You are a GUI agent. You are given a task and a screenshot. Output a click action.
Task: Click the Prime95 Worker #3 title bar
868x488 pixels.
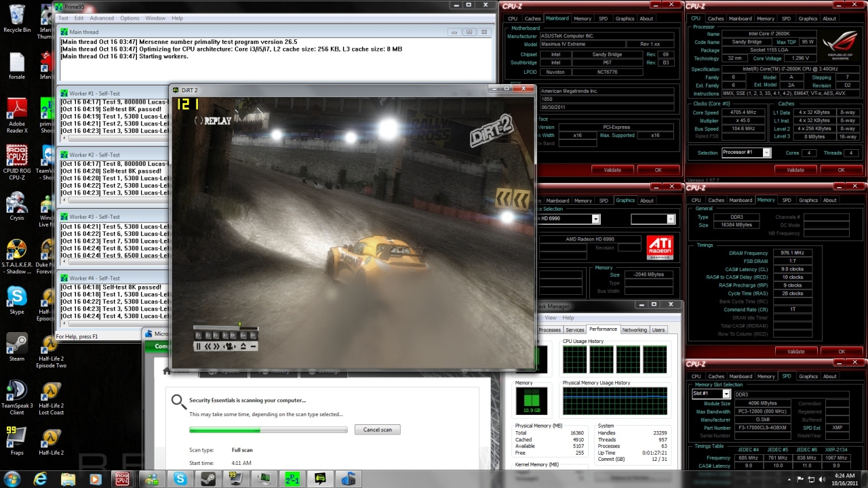pos(113,217)
